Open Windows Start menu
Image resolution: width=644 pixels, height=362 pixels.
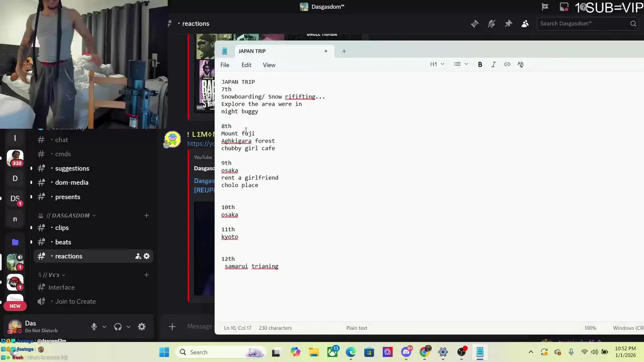(164, 352)
